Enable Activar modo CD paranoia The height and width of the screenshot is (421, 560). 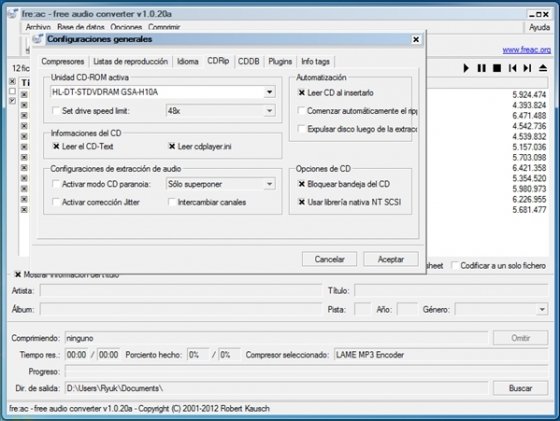click(56, 184)
